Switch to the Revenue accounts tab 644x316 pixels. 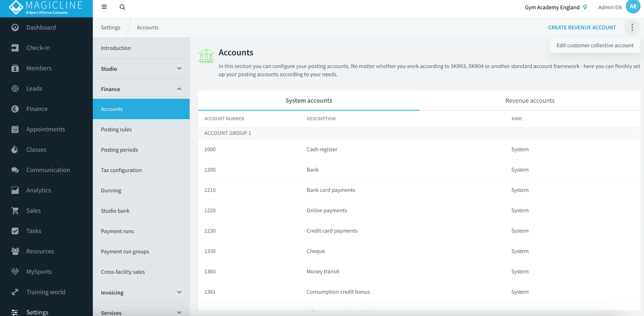pyautogui.click(x=530, y=101)
